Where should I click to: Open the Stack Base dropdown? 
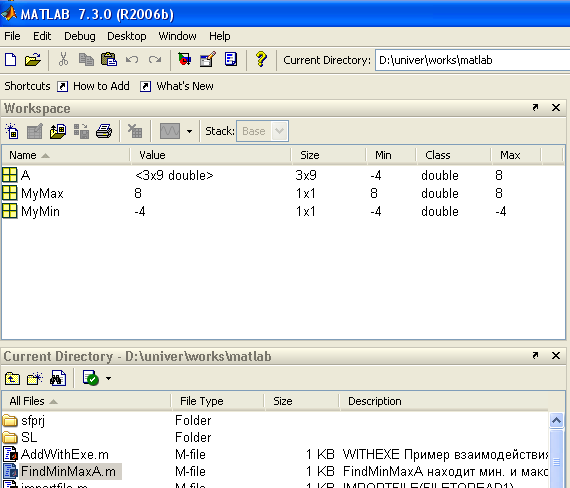pos(262,131)
